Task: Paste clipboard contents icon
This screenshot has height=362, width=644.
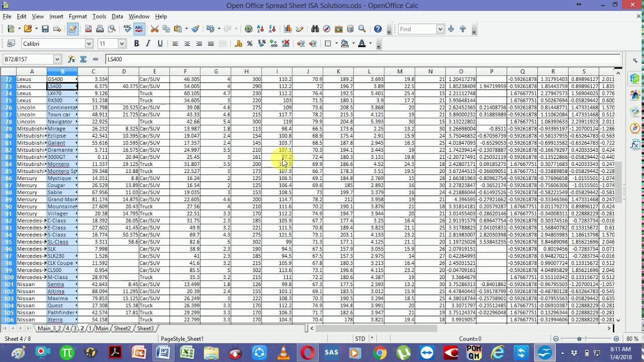Action: tap(178, 29)
